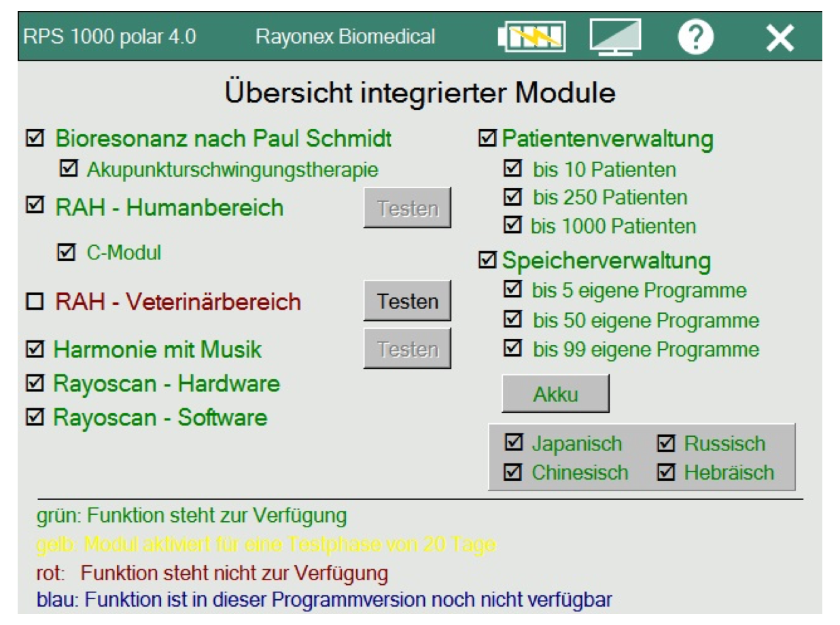Enable the RAH - Veterinärbereich checkbox
The width and height of the screenshot is (840, 625).
coord(35,301)
